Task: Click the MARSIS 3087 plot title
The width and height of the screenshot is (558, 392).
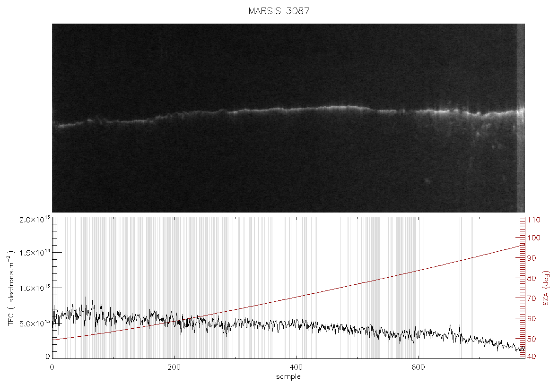Action: [x=279, y=11]
